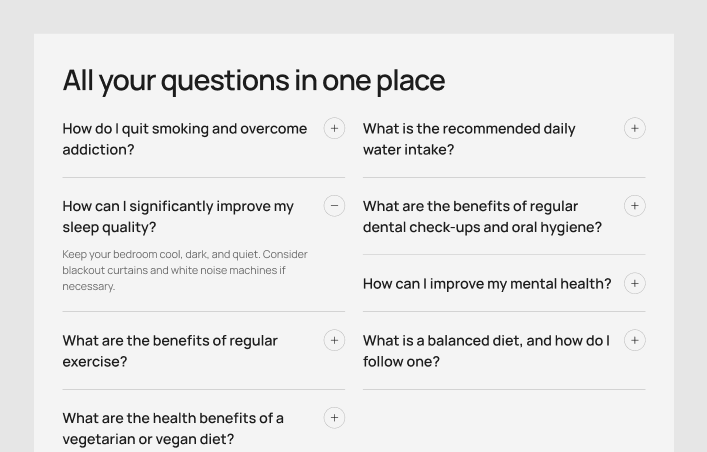The image size is (707, 452).
Task: Click the 'All your questions in one place' heading
Action: [x=254, y=80]
